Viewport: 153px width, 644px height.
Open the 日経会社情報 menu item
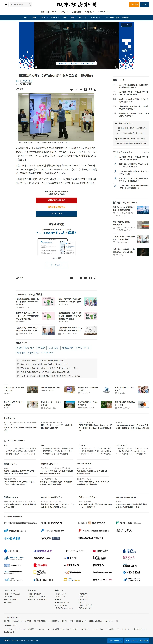click(76, 12)
